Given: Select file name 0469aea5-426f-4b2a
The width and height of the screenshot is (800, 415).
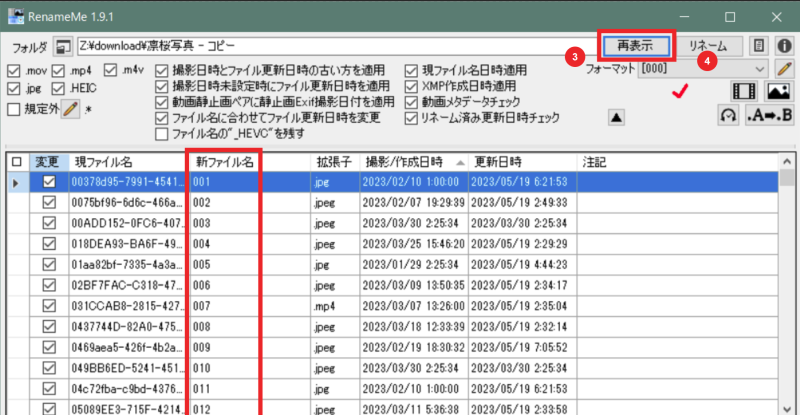Looking at the screenshot, I should point(127,347).
